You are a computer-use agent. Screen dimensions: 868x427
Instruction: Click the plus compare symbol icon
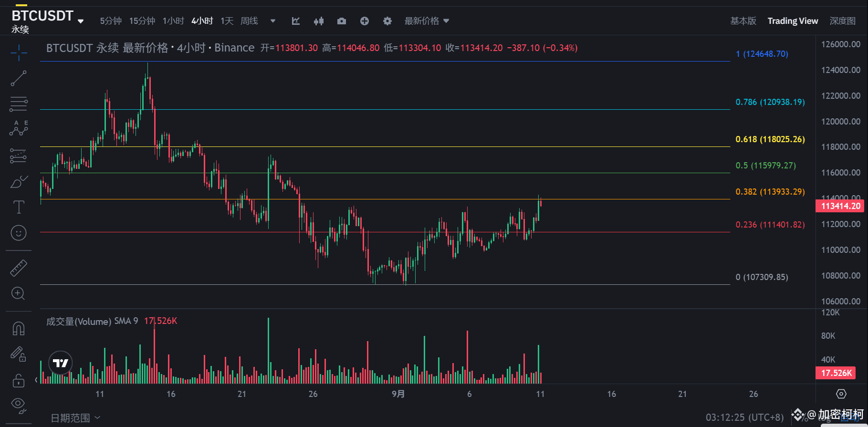365,21
